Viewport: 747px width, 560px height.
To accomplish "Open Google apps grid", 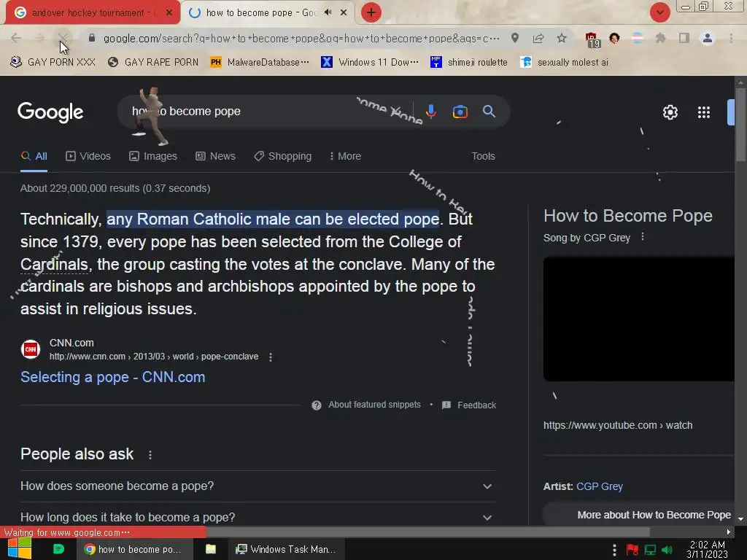I will pyautogui.click(x=704, y=112).
